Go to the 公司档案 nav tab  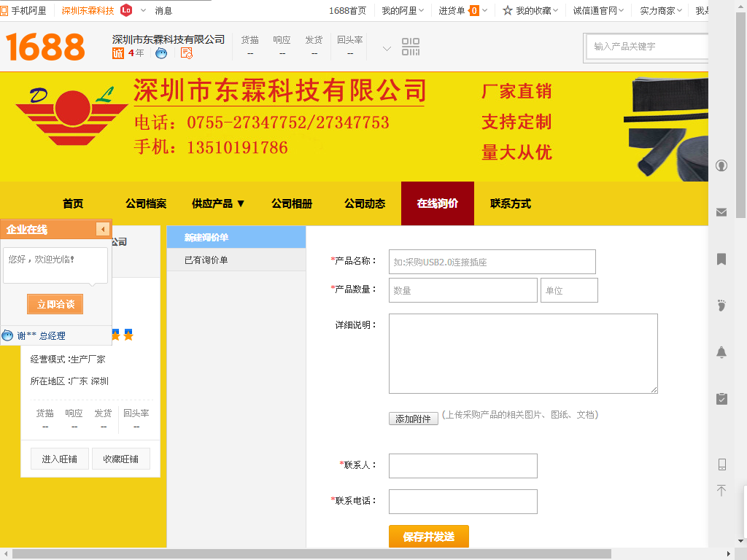tap(146, 204)
